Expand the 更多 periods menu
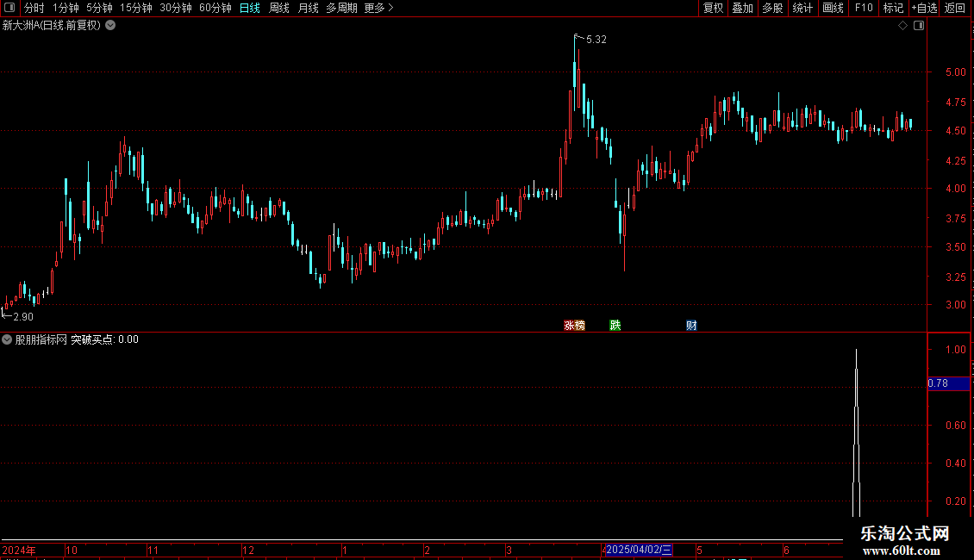 [378, 8]
